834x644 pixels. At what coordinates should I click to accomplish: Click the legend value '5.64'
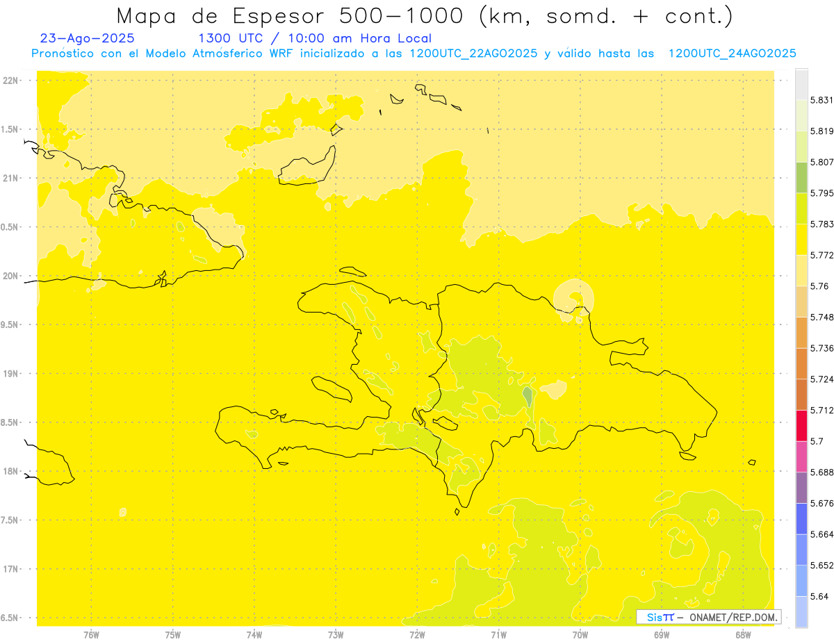[819, 596]
